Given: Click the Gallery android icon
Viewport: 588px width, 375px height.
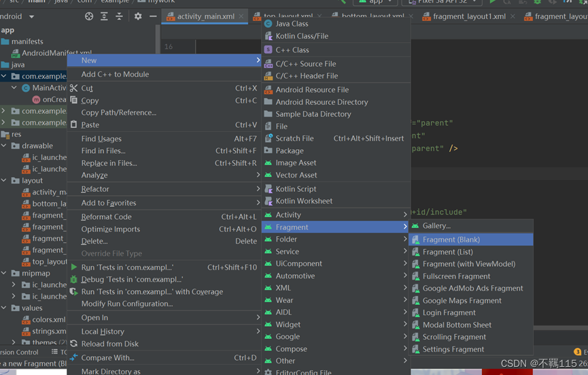Looking at the screenshot, I should tap(415, 225).
